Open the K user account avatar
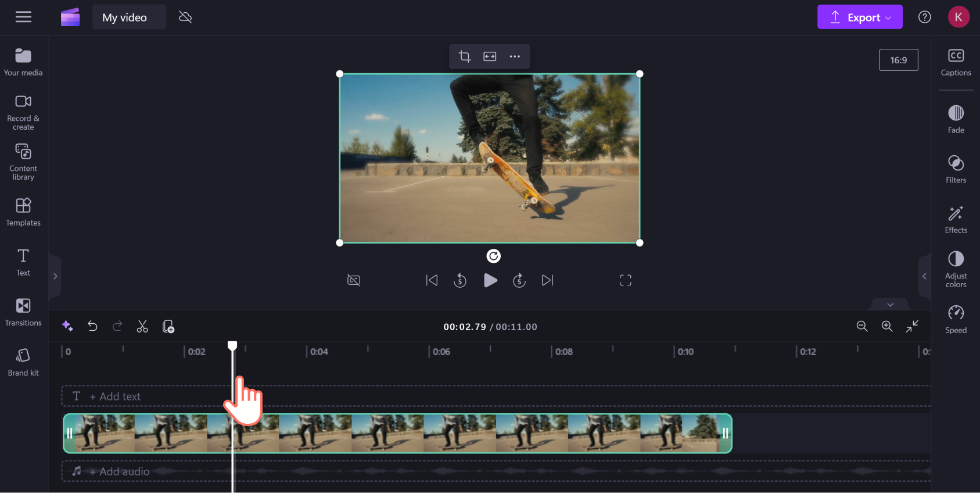The image size is (980, 493). pos(959,17)
